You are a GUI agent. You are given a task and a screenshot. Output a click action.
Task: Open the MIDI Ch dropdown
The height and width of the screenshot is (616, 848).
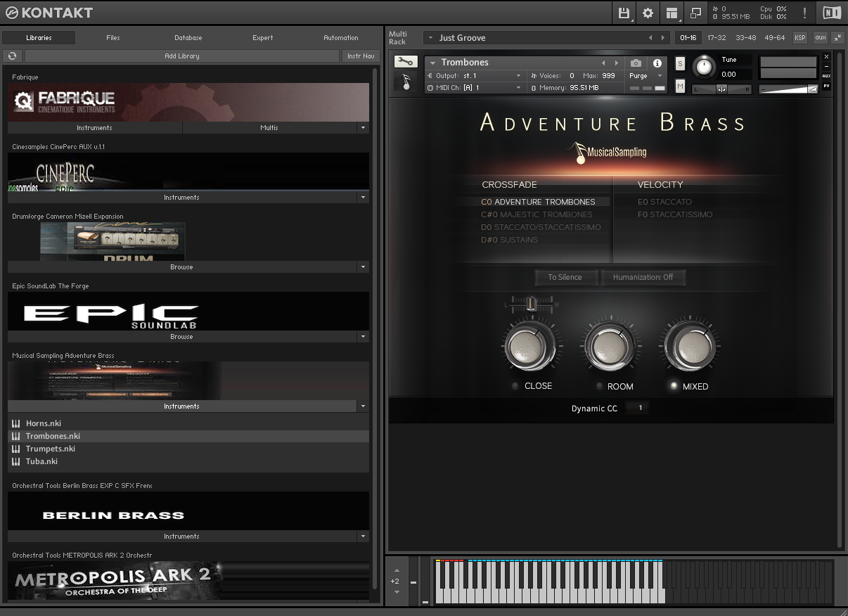pos(475,88)
